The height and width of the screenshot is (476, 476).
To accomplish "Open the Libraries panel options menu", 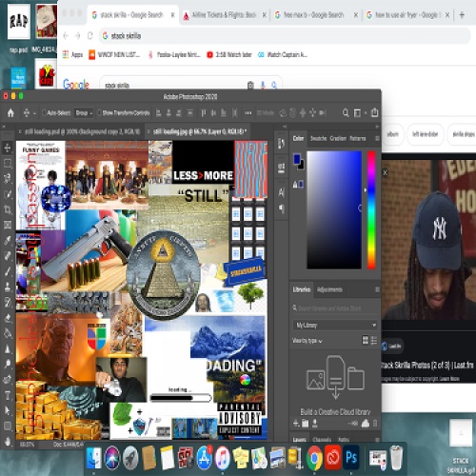I will [377, 289].
